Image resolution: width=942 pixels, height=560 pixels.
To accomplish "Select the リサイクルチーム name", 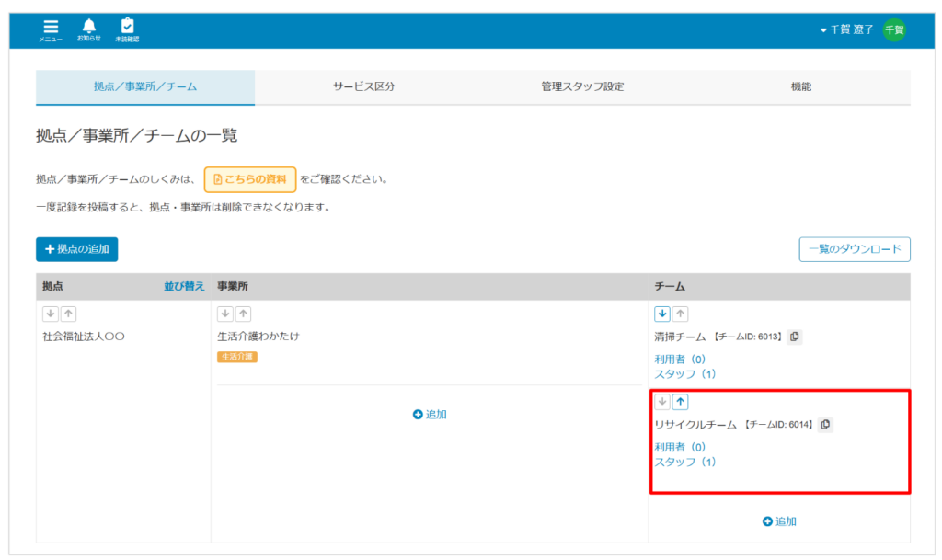I will point(695,425).
